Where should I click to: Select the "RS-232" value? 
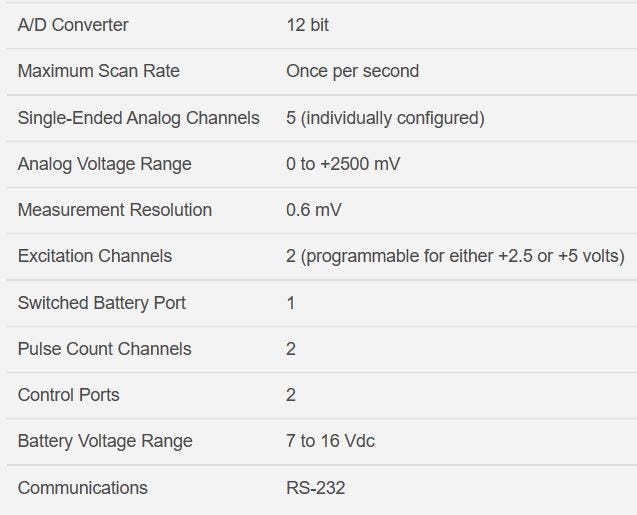[x=316, y=488]
